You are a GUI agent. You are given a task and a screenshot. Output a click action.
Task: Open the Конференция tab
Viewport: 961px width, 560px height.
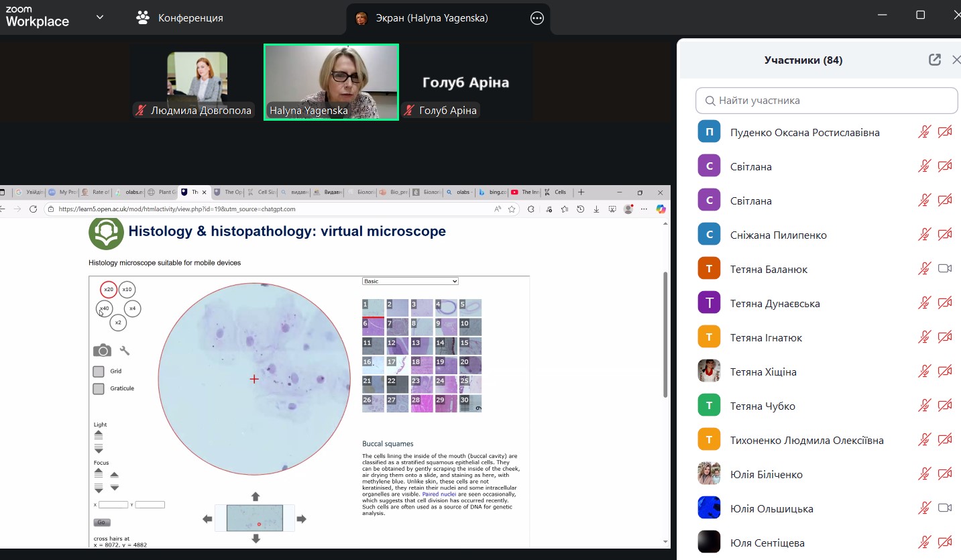[180, 18]
